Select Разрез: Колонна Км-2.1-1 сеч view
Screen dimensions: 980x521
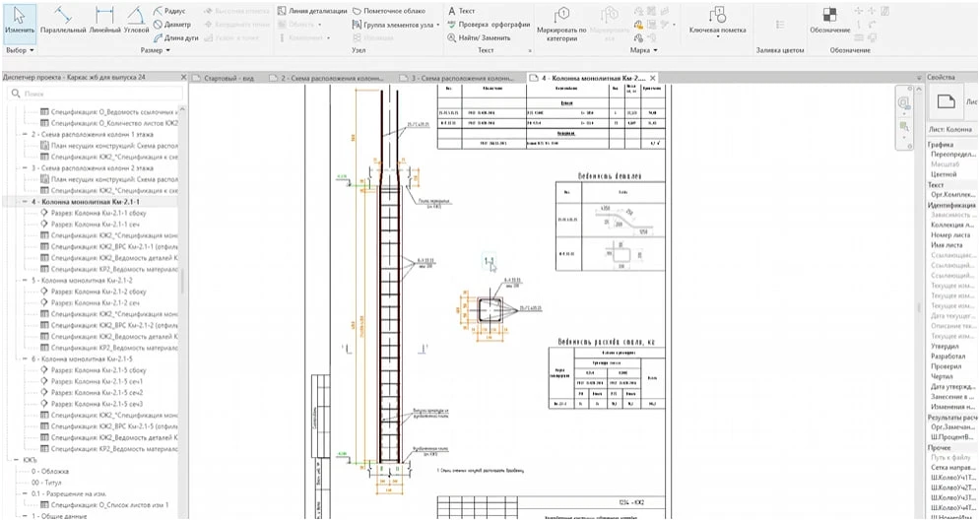click(90, 225)
